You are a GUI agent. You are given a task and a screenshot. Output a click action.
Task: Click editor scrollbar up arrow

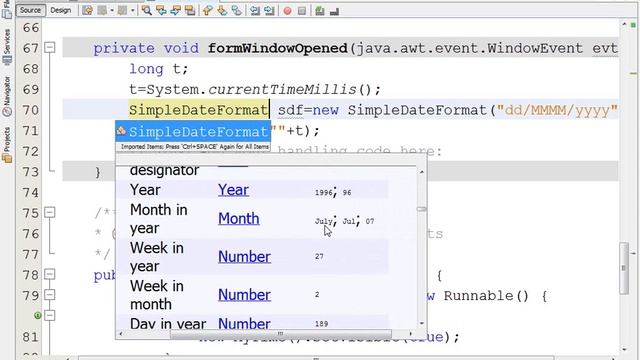click(624, 24)
